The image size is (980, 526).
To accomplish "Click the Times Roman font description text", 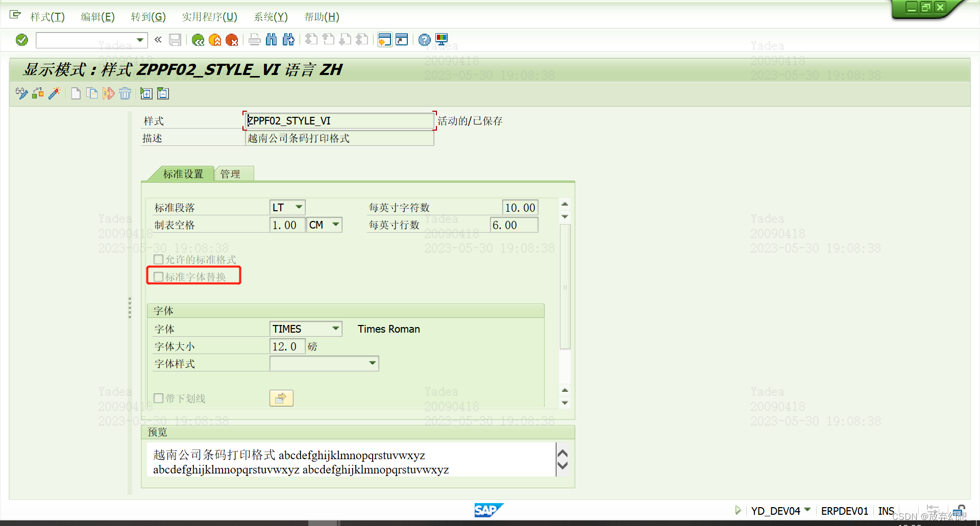I will (389, 329).
